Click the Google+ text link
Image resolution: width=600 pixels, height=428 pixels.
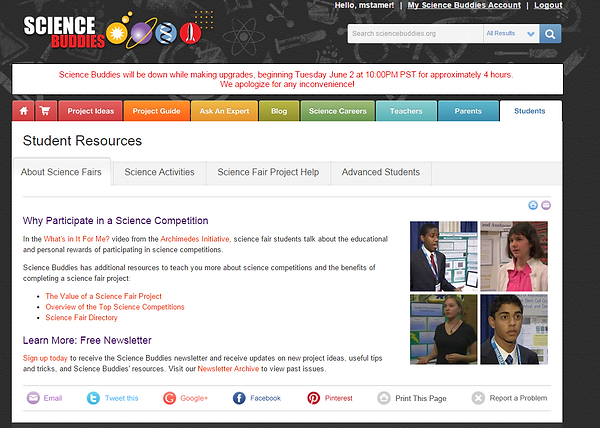[194, 398]
